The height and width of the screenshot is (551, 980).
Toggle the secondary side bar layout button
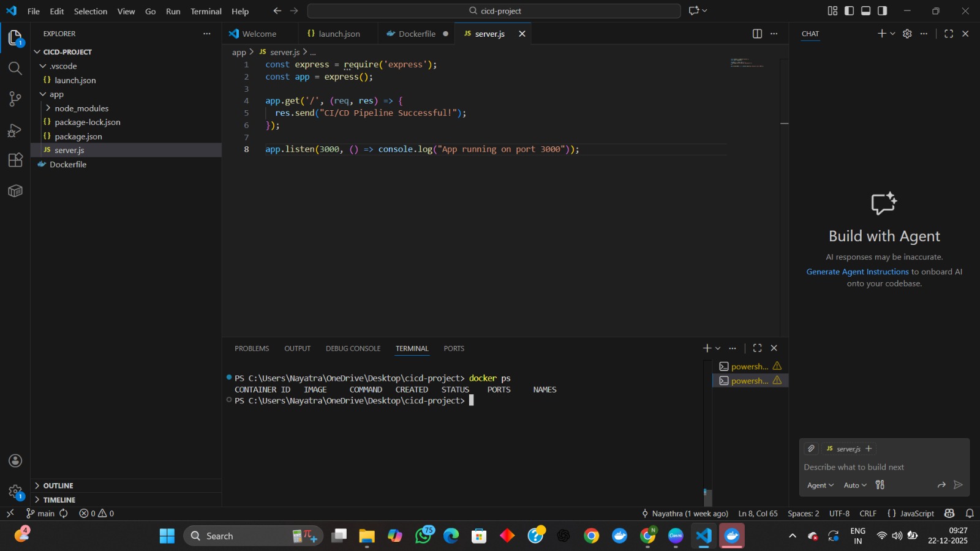(882, 11)
